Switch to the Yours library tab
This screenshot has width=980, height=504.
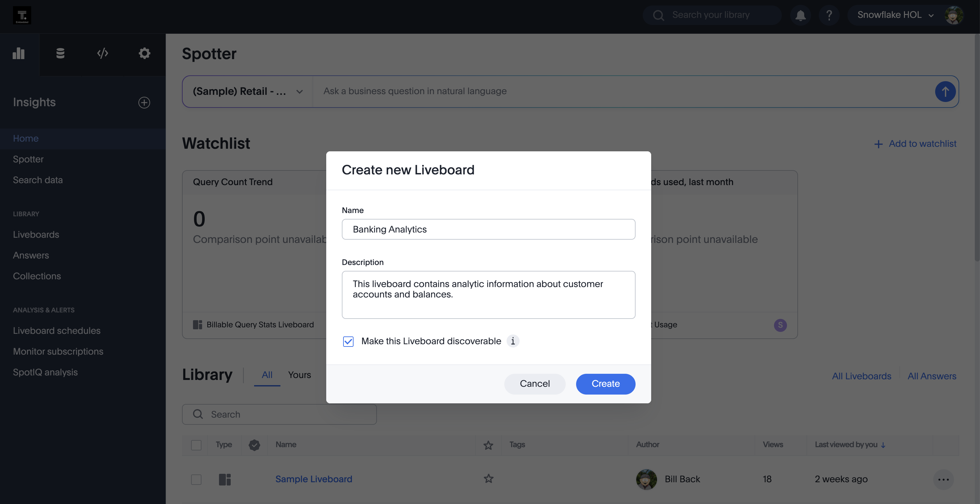point(299,375)
